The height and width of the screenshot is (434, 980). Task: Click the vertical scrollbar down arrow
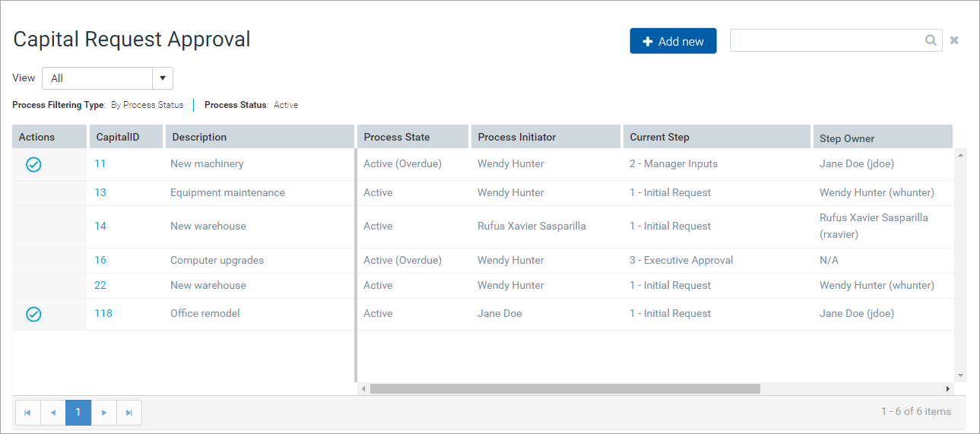coord(960,375)
